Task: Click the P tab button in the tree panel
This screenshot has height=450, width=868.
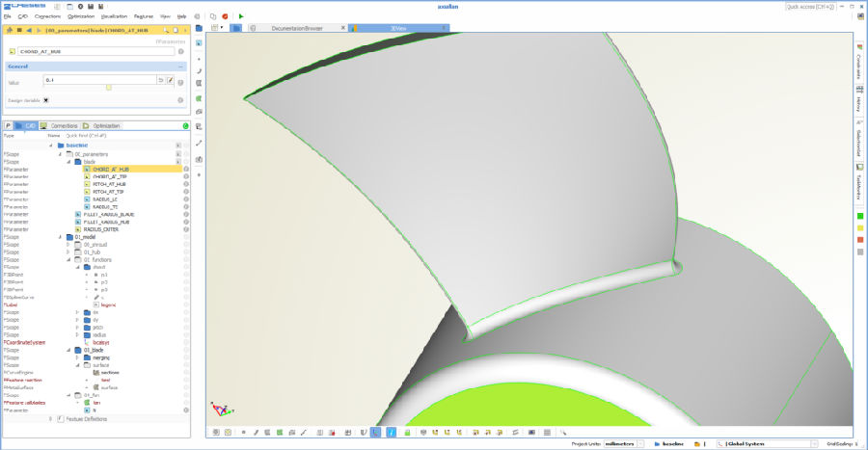Action: 9,126
